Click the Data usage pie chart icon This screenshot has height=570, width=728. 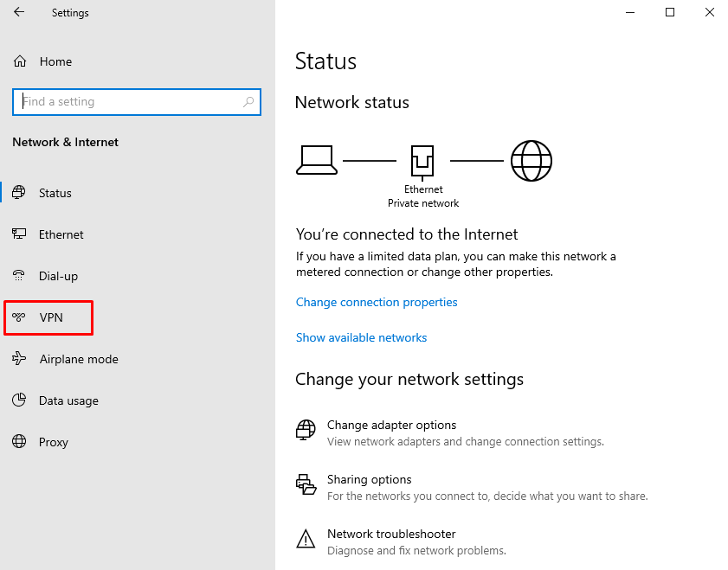coord(19,400)
